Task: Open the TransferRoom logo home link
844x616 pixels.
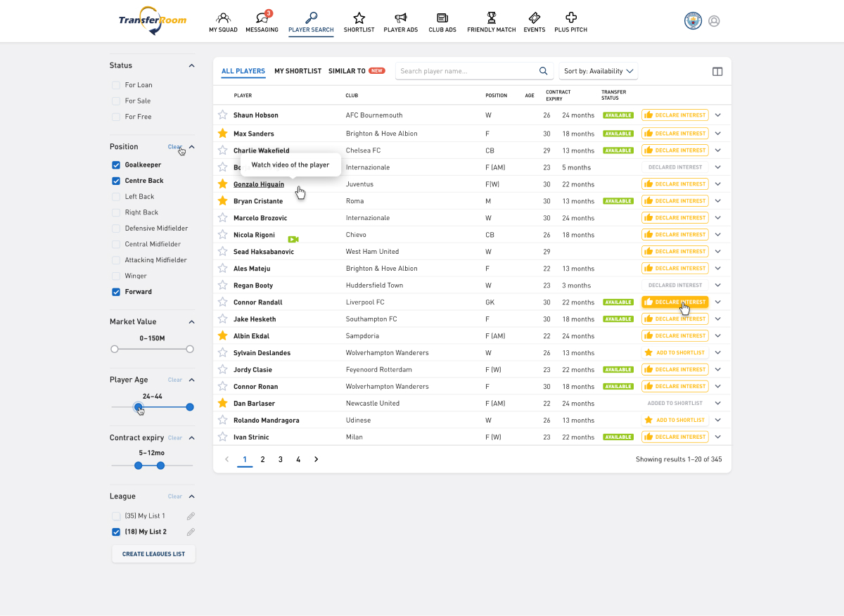Action: point(153,20)
